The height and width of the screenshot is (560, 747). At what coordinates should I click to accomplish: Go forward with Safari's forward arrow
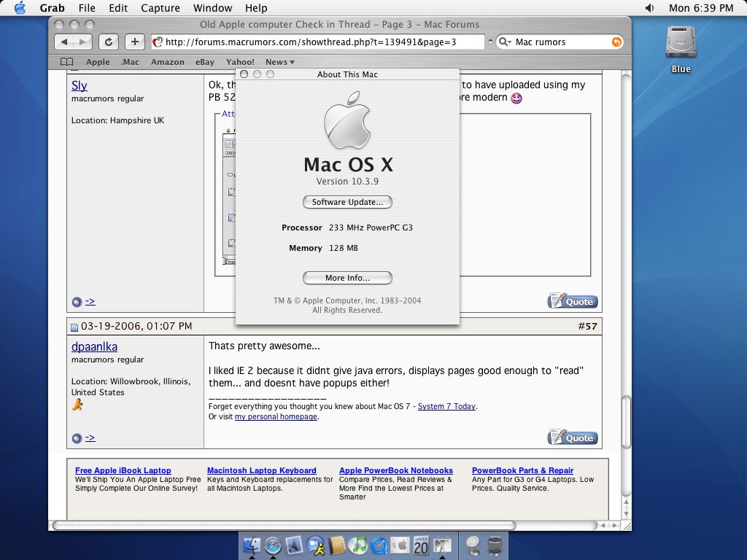tap(83, 42)
